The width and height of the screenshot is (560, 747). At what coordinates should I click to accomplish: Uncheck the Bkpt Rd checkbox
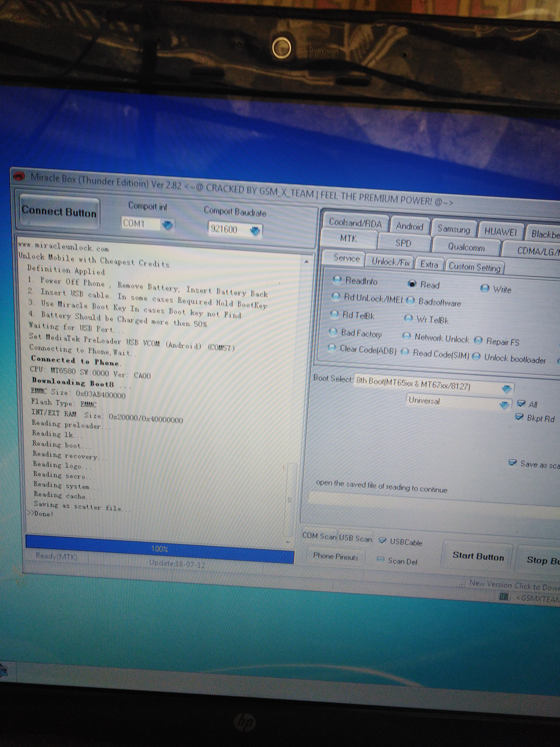(519, 417)
